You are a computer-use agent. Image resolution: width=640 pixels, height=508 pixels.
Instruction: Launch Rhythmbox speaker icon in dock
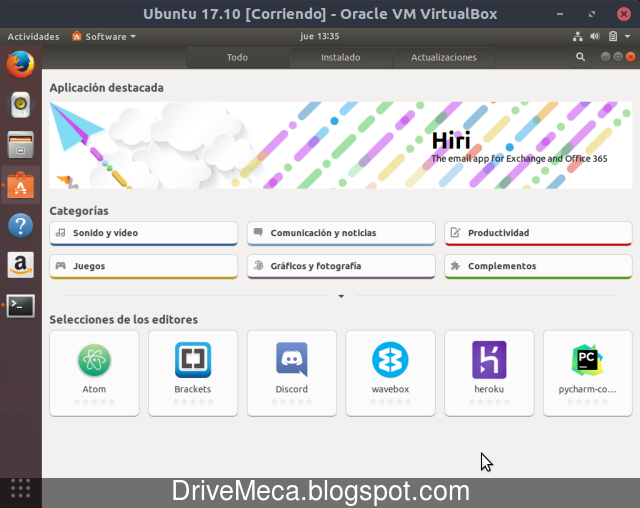coord(20,105)
